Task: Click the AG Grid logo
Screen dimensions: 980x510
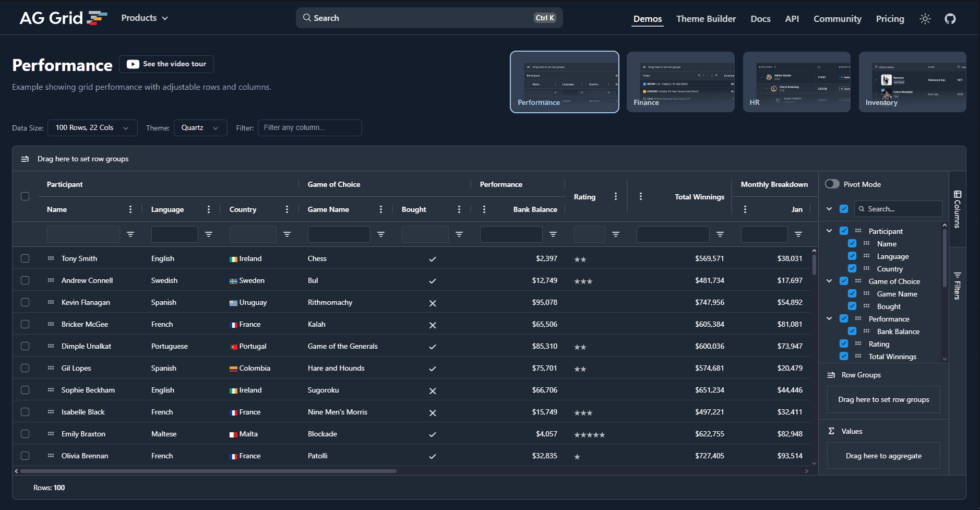Action: (x=63, y=18)
